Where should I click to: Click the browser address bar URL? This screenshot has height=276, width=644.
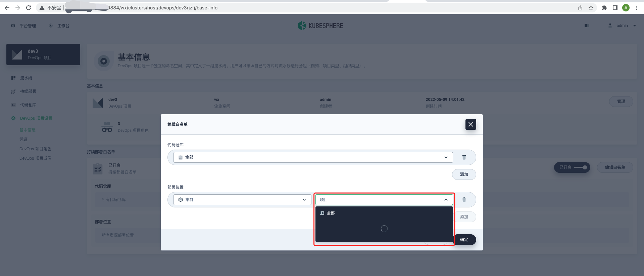click(163, 8)
